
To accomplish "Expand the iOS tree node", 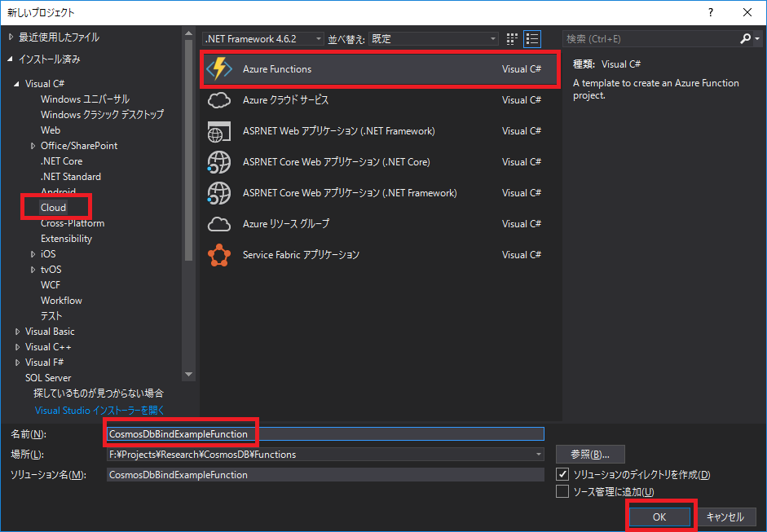I will click(33, 254).
